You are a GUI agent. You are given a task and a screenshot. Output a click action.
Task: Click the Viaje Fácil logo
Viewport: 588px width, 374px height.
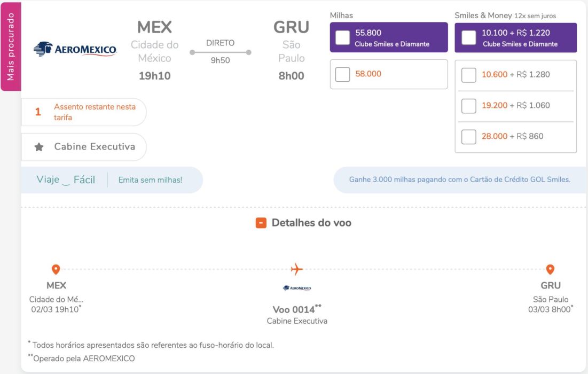tap(66, 180)
